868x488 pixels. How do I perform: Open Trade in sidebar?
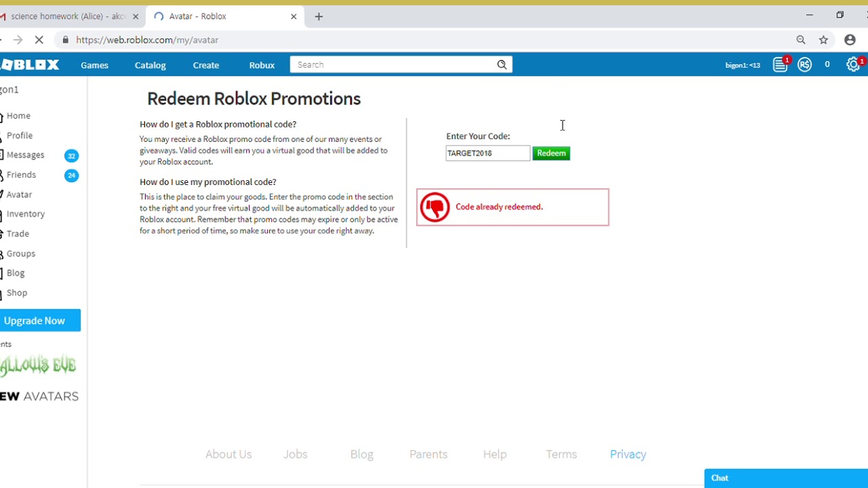[18, 234]
